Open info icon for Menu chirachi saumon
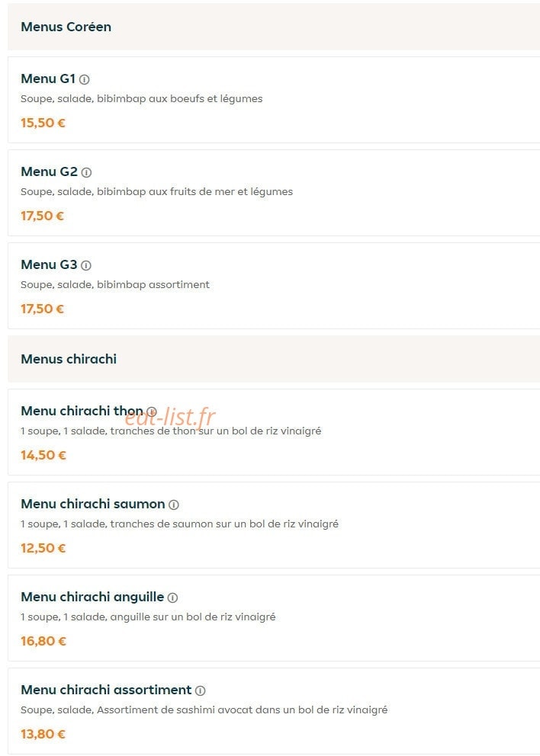Viewport: 540px width, 756px height. (x=174, y=505)
